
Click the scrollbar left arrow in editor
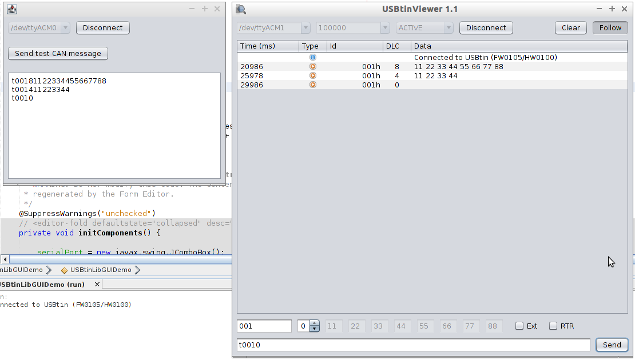[5, 259]
